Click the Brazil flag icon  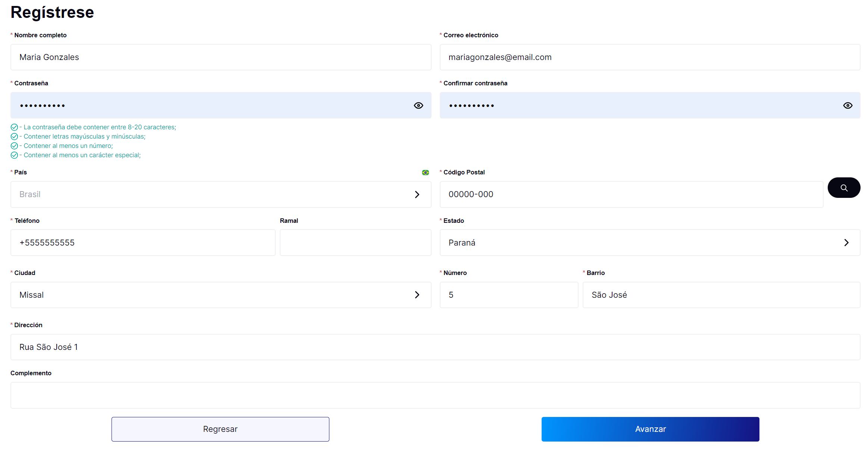[x=425, y=173]
